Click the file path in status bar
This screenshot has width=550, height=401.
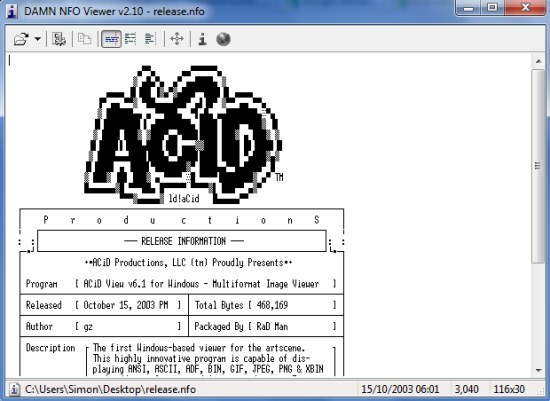[110, 389]
